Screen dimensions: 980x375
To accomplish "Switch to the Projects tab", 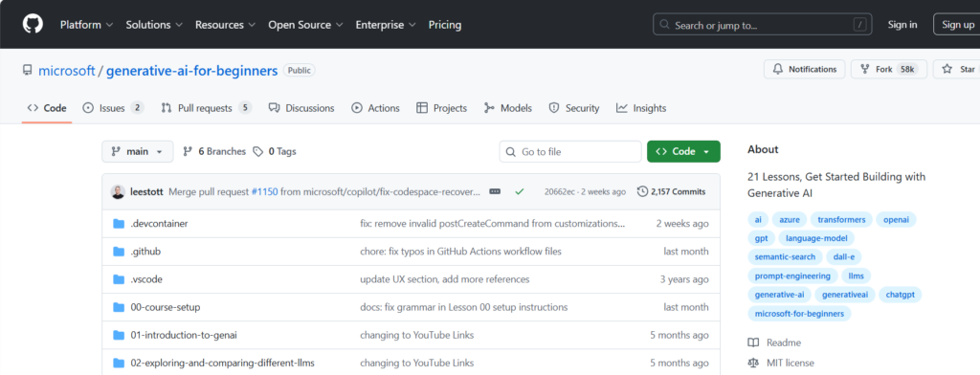I will point(441,108).
